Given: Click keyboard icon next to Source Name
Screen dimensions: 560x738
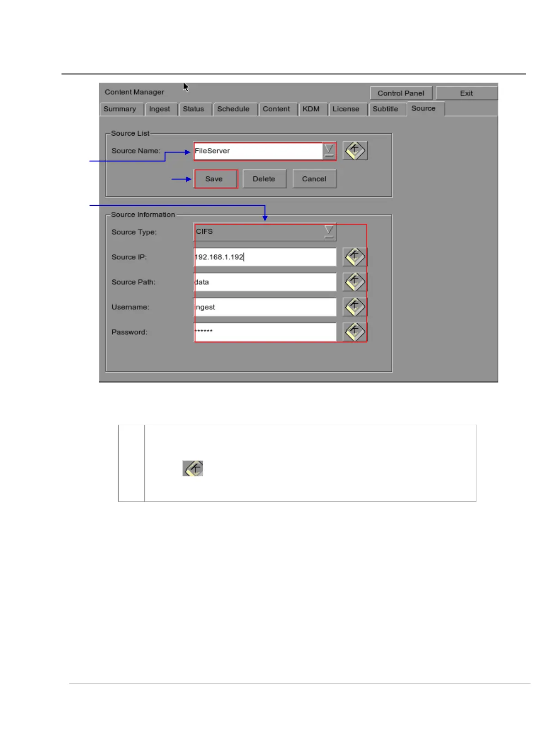Looking at the screenshot, I should coord(355,151).
